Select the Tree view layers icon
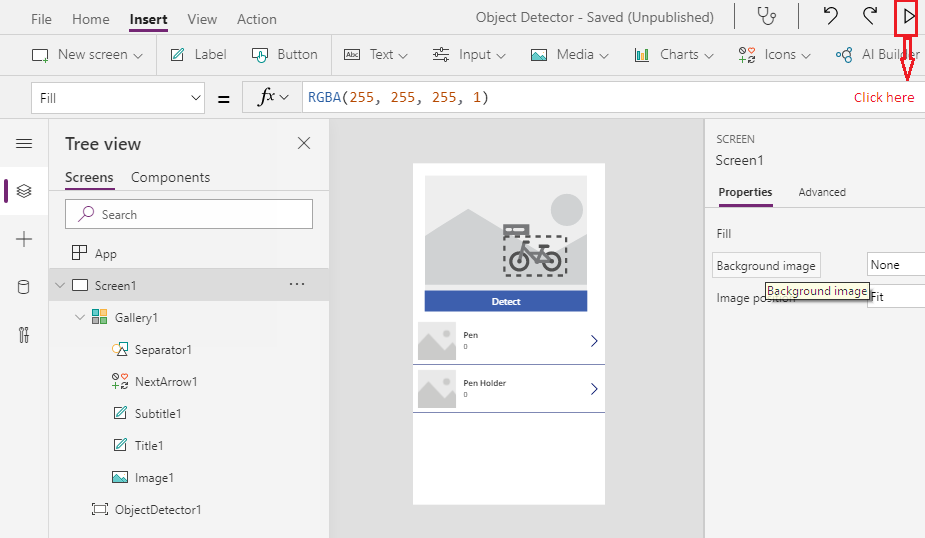 point(24,191)
